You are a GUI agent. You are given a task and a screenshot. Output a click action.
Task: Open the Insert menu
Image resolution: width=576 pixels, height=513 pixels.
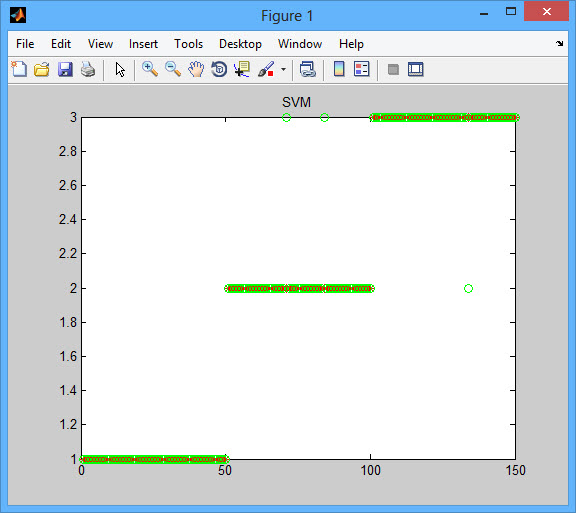[143, 44]
